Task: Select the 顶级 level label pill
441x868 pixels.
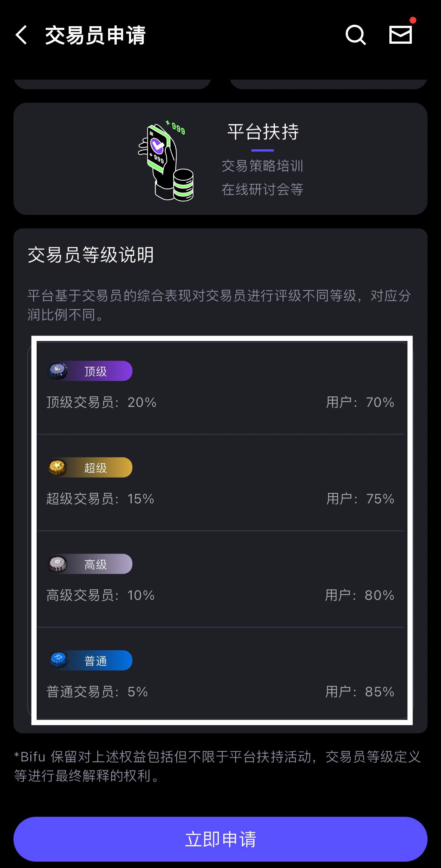Action: [96, 371]
